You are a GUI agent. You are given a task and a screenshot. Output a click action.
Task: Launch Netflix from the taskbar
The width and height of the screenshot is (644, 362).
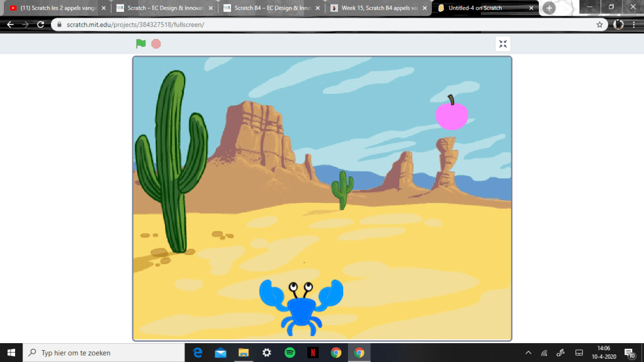point(313,353)
